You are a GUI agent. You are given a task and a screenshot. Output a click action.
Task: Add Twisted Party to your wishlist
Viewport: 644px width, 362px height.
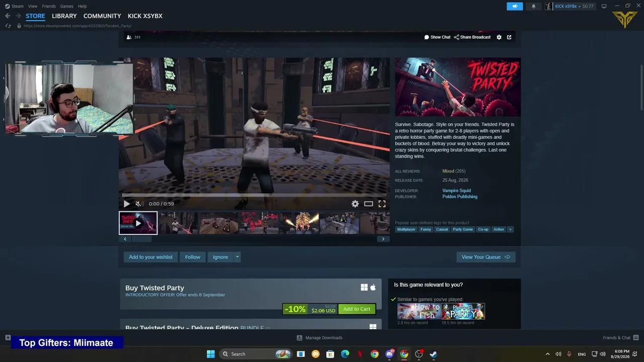[x=150, y=257]
